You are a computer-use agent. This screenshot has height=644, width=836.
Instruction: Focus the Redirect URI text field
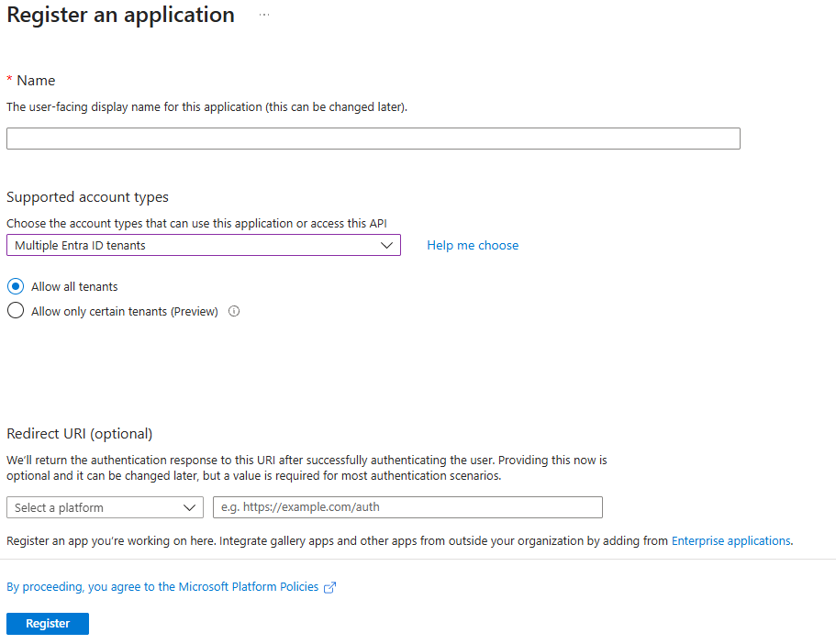tap(407, 507)
